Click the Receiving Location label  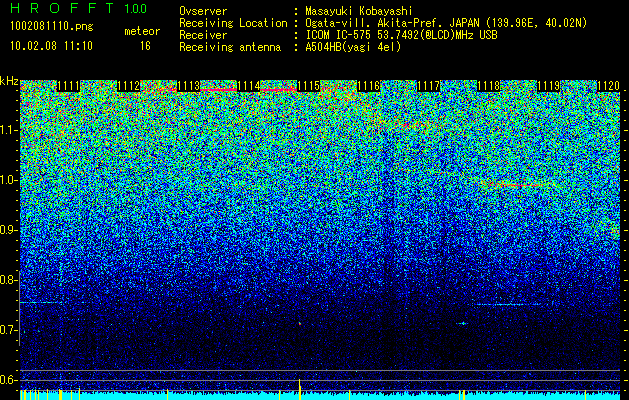[x=233, y=23]
